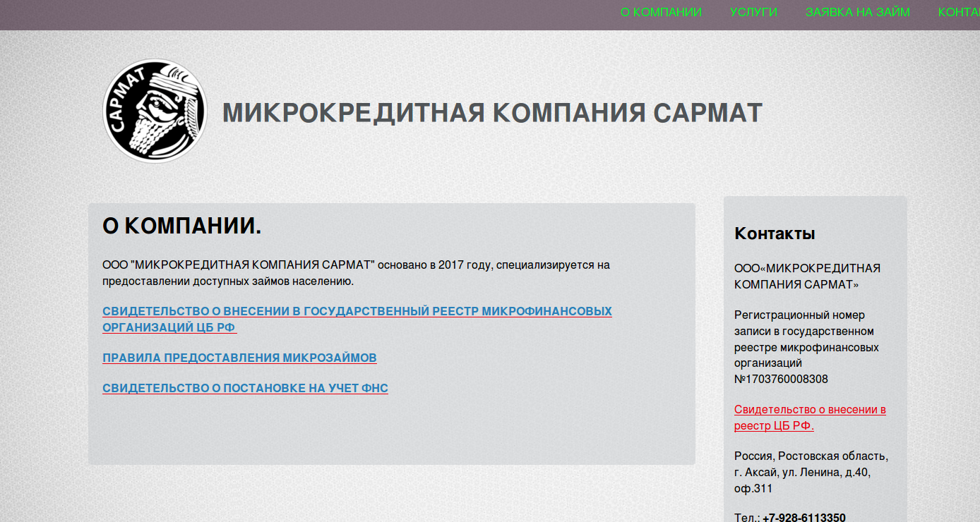Click the address text г. Аксай, ул. Ленина
980x522 pixels.
[787, 472]
